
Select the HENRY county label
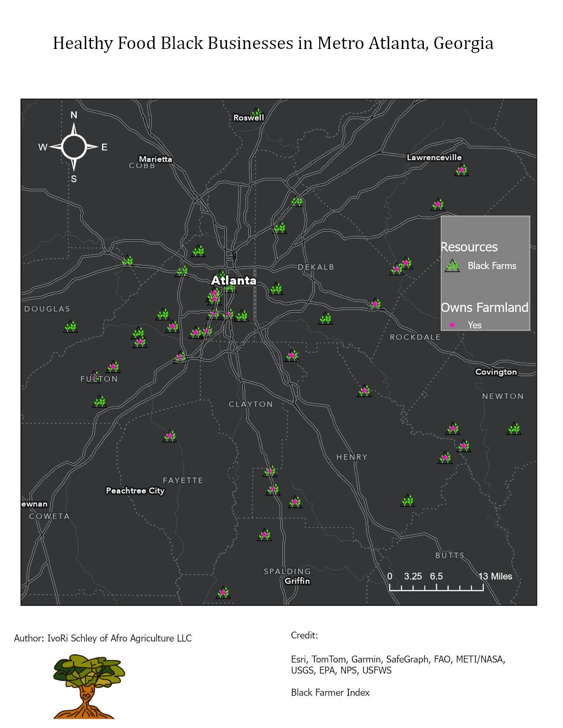(352, 457)
